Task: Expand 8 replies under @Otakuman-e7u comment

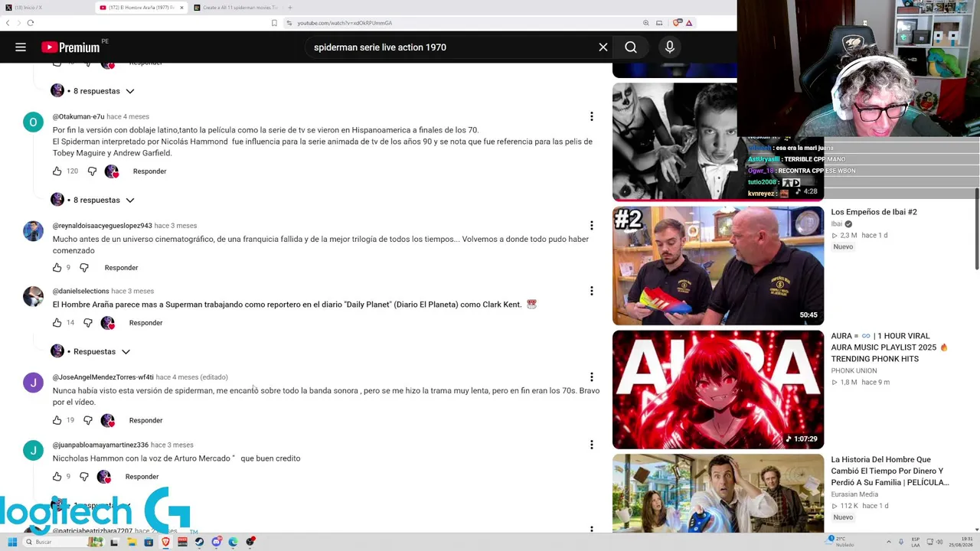Action: click(93, 200)
